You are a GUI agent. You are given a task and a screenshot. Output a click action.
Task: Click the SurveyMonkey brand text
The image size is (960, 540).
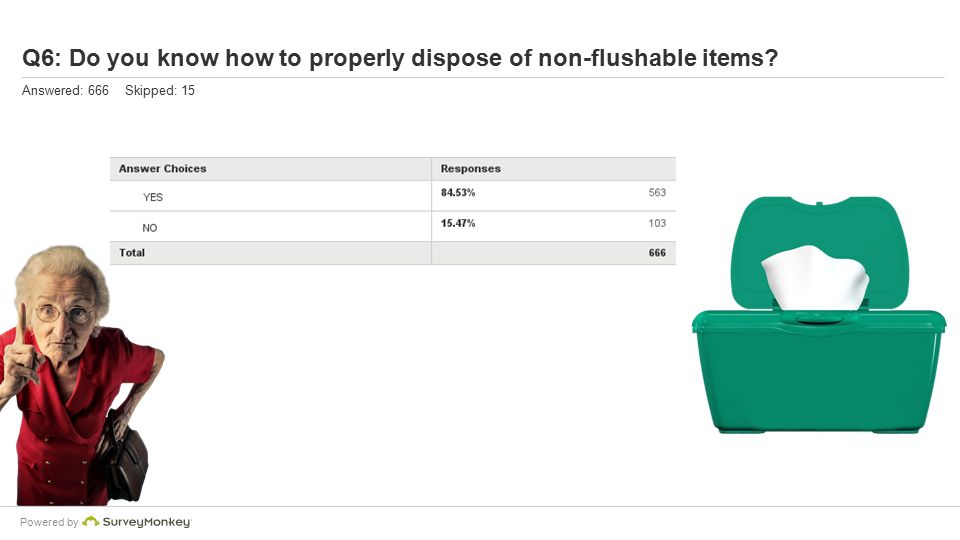click(x=147, y=522)
